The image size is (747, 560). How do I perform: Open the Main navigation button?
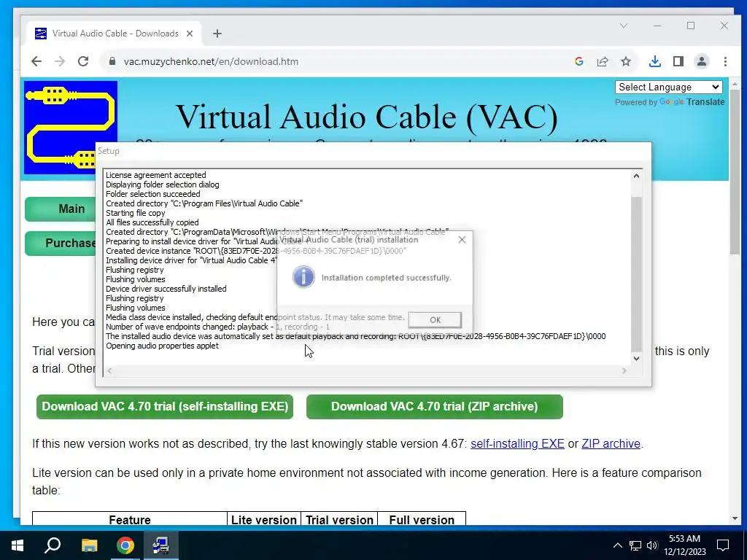61,209
